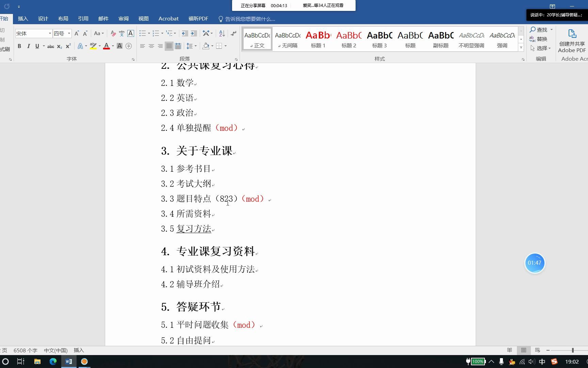Show or hide paragraph marks
Image resolution: width=588 pixels, height=368 pixels.
click(x=233, y=33)
